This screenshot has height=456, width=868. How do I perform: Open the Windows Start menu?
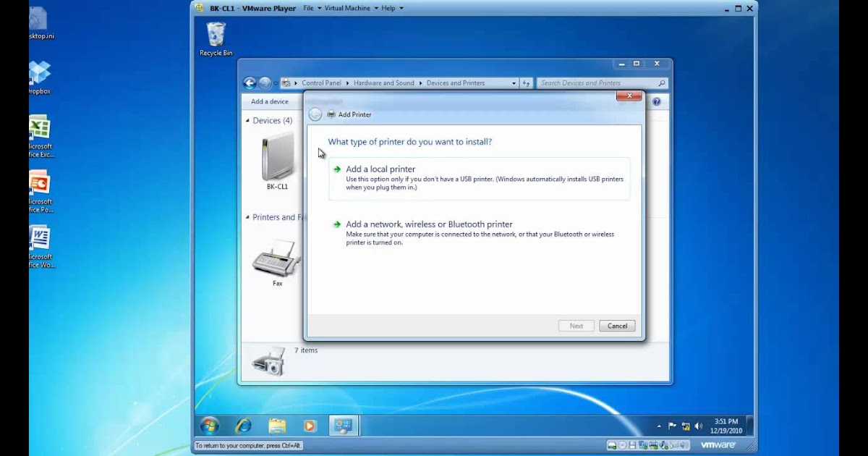[x=210, y=426]
